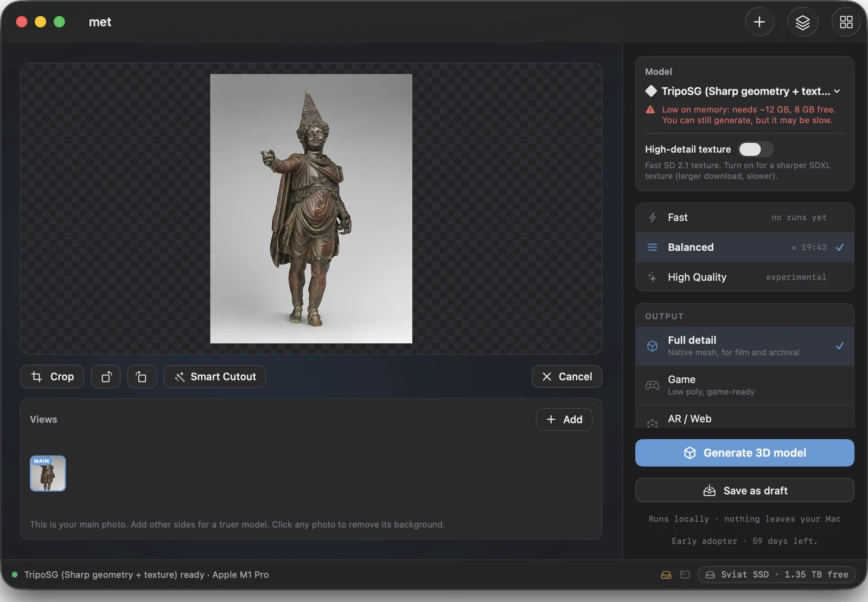Select the High Quality preset
The width and height of the screenshot is (868, 602).
coord(745,277)
